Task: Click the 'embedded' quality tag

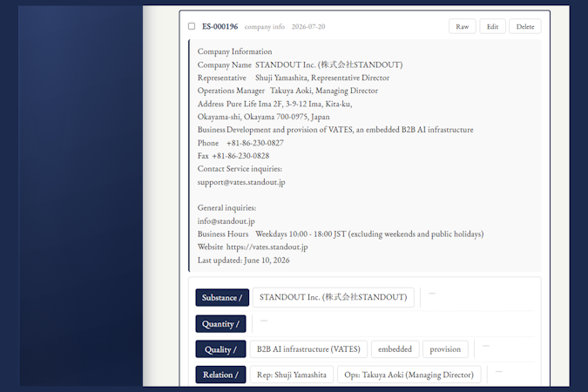Action: tap(395, 349)
